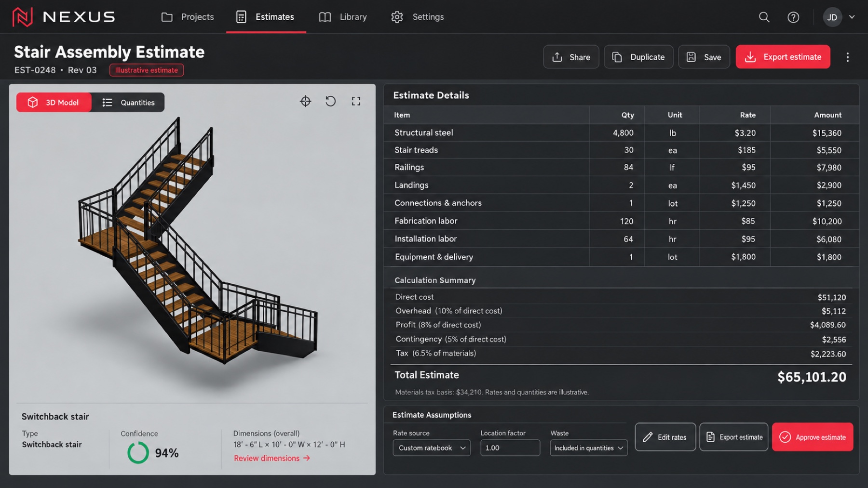Reset the model view rotation icon

[330, 101]
